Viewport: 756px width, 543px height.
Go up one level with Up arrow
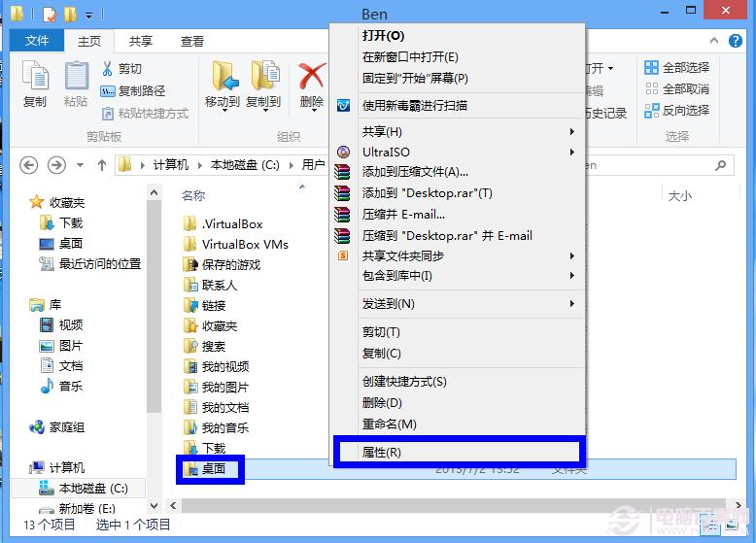(x=102, y=165)
